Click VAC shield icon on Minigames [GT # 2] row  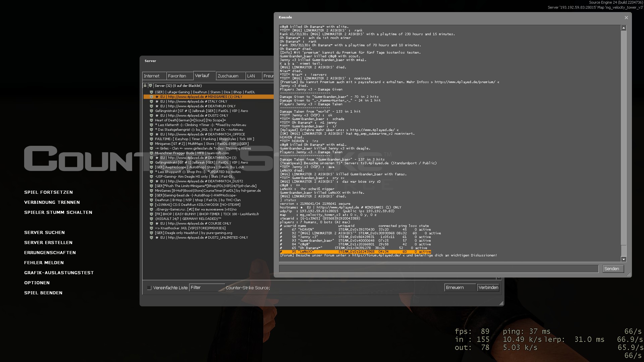tap(151, 143)
